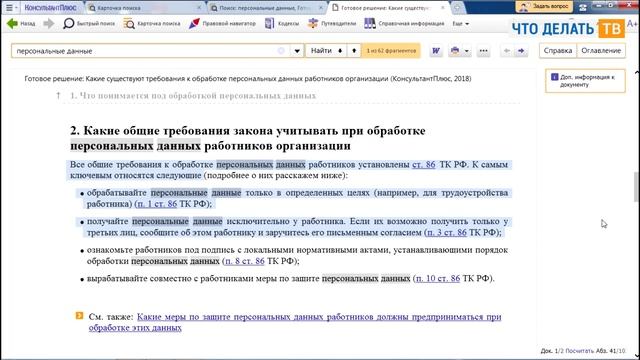Go to next document with right arrow
This screenshot has width=640, height=360.
521,51
